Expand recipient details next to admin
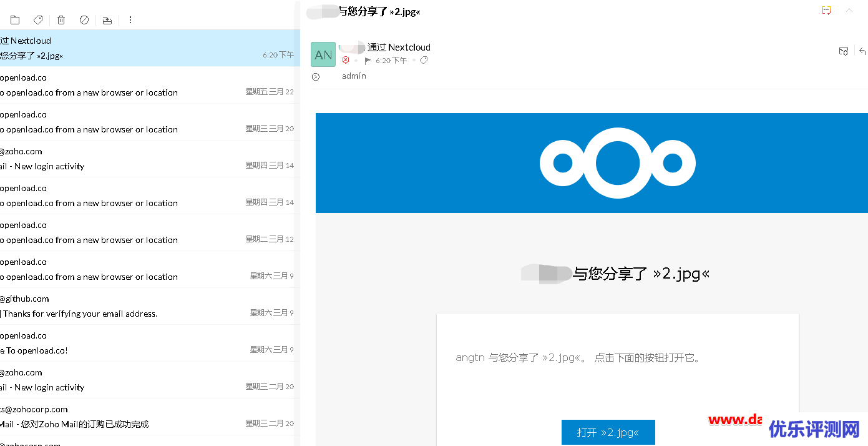This screenshot has height=446, width=868. pos(316,76)
